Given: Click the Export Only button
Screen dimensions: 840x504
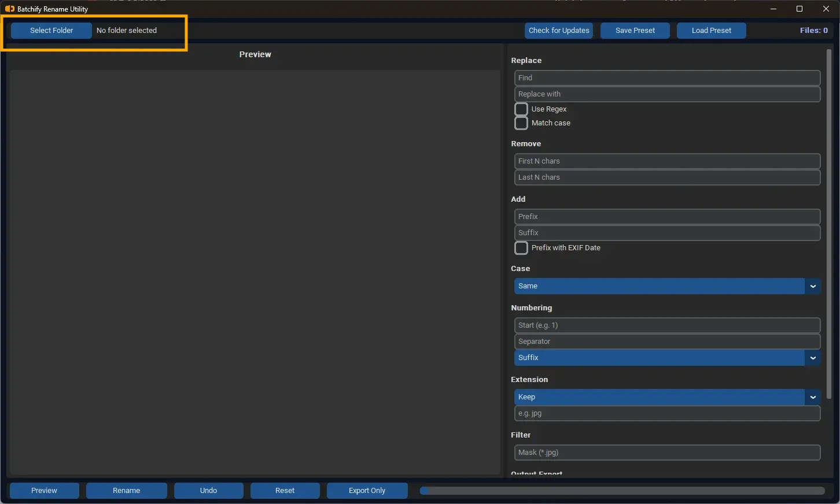Looking at the screenshot, I should pos(367,490).
